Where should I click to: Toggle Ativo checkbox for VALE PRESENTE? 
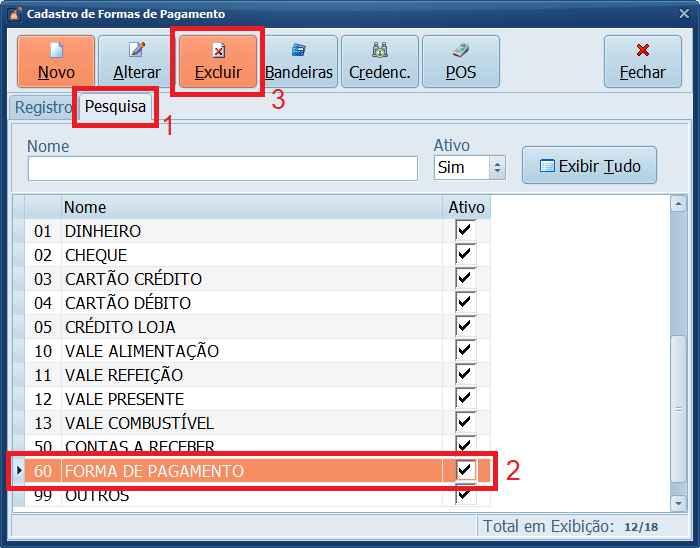[x=465, y=398]
